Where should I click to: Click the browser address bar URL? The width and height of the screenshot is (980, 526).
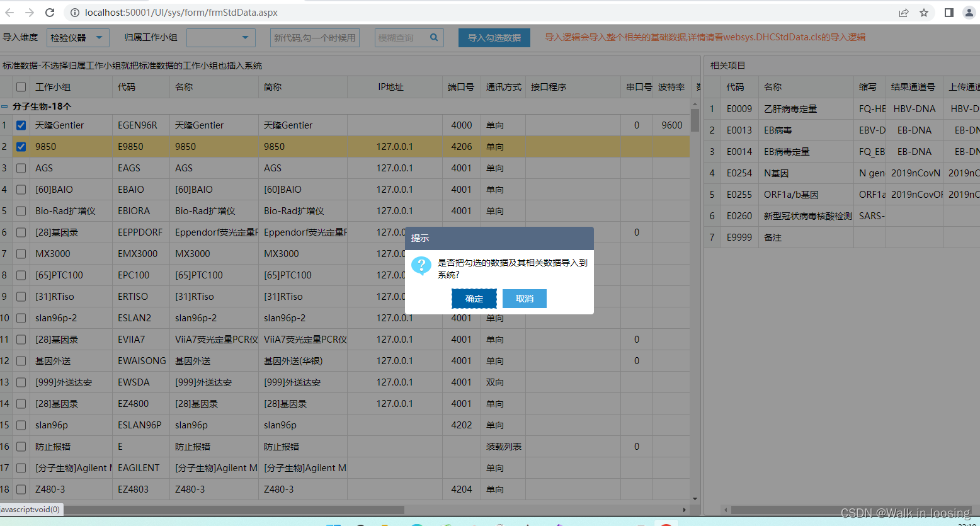pyautogui.click(x=181, y=13)
